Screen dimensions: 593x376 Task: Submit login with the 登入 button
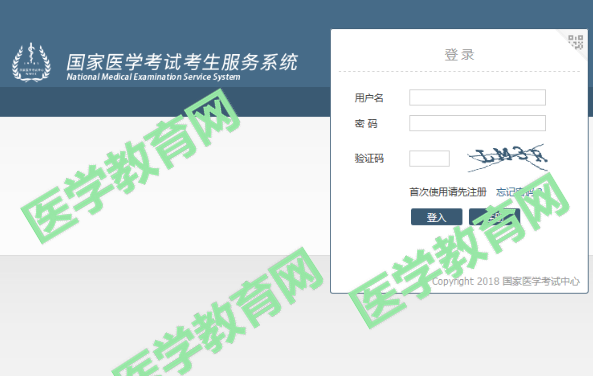pos(436,217)
